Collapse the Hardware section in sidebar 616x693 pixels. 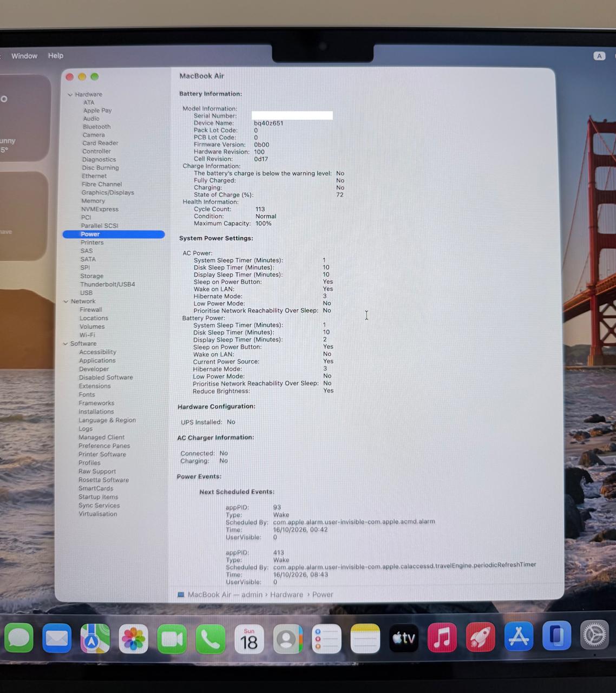(x=70, y=94)
